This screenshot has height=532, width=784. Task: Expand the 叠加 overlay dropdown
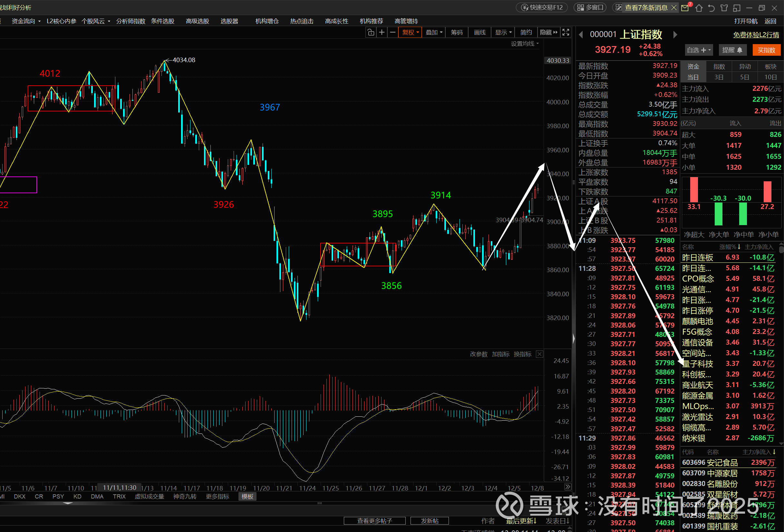(x=434, y=33)
